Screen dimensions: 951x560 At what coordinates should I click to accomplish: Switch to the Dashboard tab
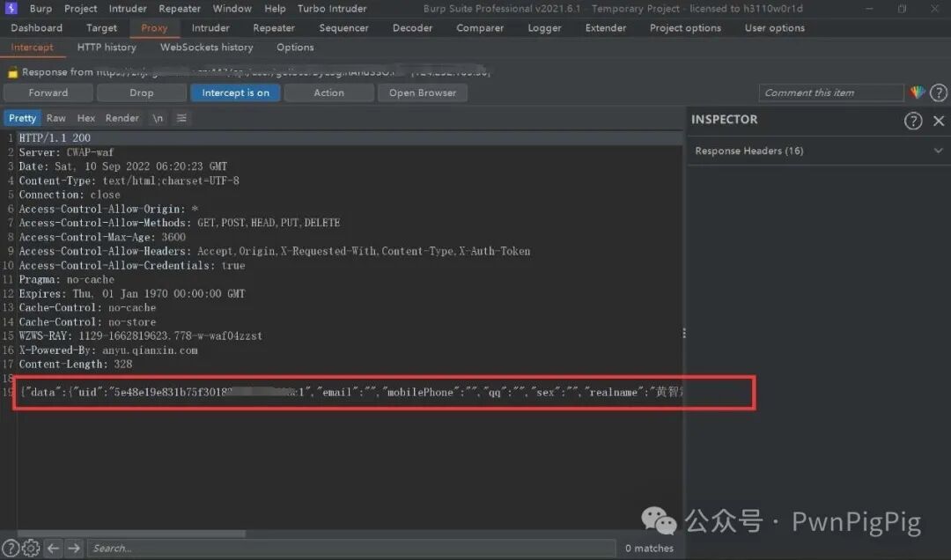[36, 28]
